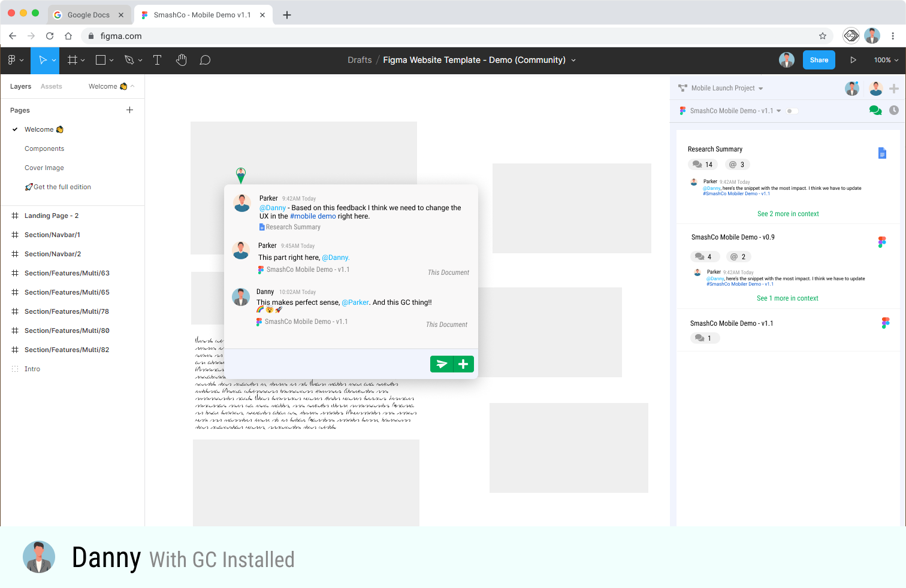
Task: Select the Text tool
Action: click(157, 60)
